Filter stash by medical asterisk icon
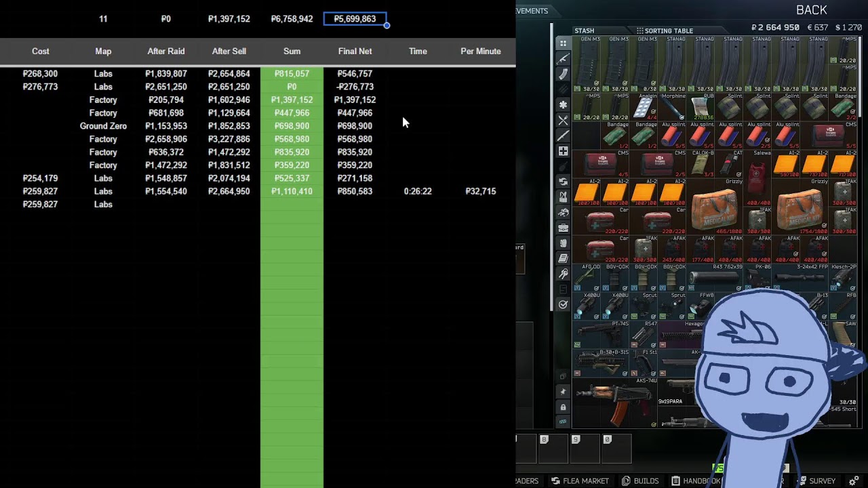The height and width of the screenshot is (488, 868). 563,105
